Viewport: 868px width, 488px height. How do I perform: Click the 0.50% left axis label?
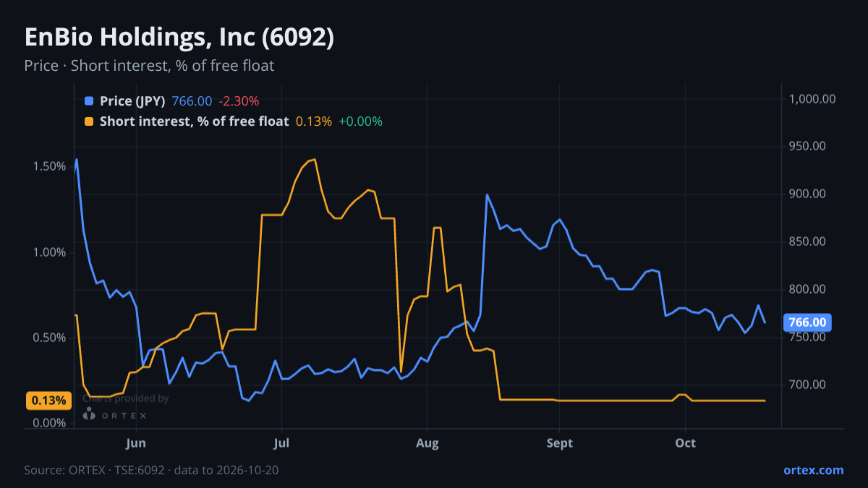[51, 338]
